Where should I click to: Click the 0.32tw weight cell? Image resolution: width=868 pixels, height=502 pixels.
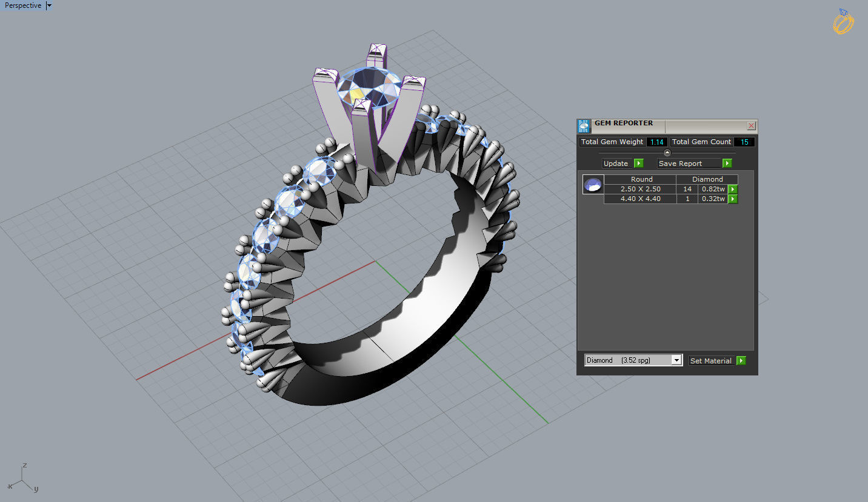coord(713,199)
